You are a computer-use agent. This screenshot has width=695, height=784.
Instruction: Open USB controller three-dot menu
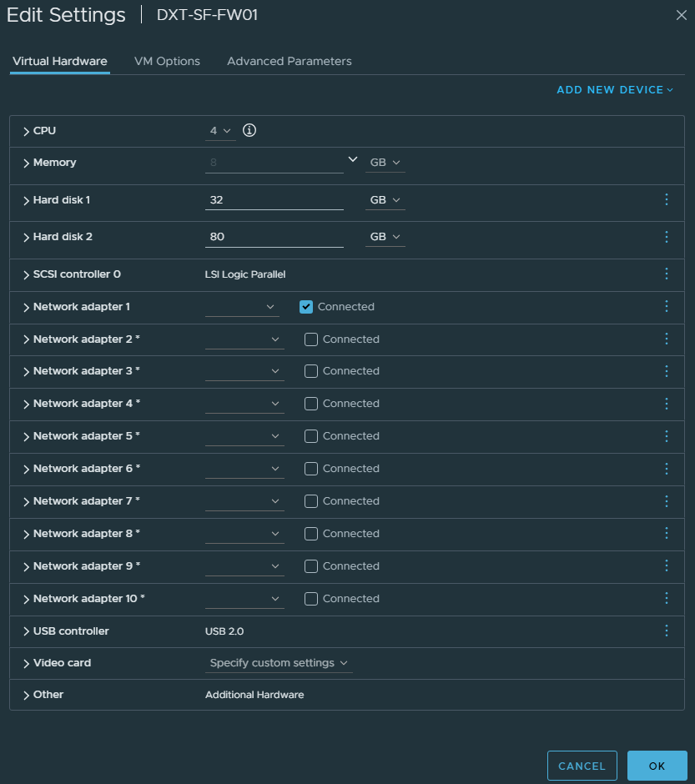pyautogui.click(x=666, y=631)
